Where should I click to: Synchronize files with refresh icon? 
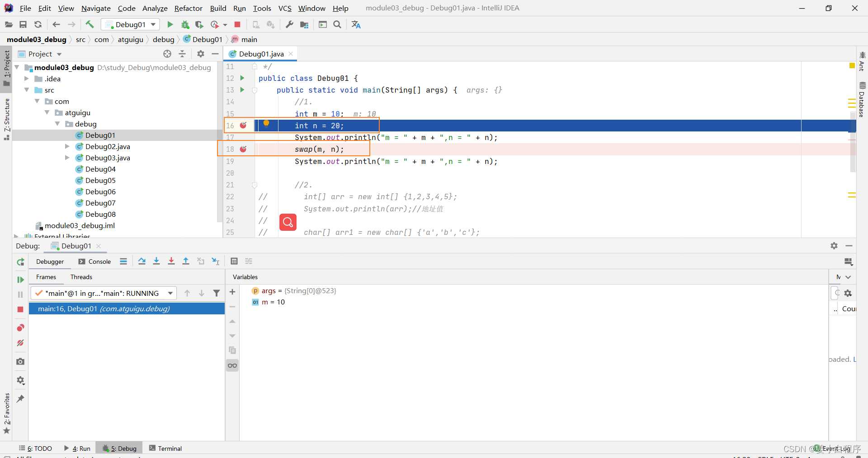(x=38, y=24)
